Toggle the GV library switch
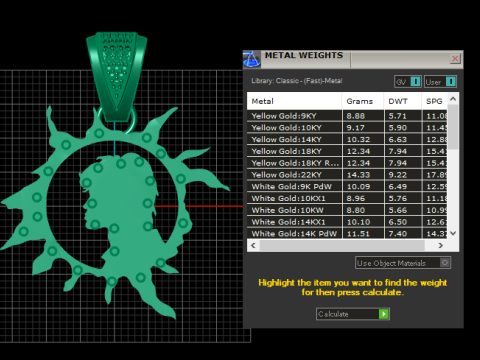This screenshot has height=360, width=480. click(415, 81)
